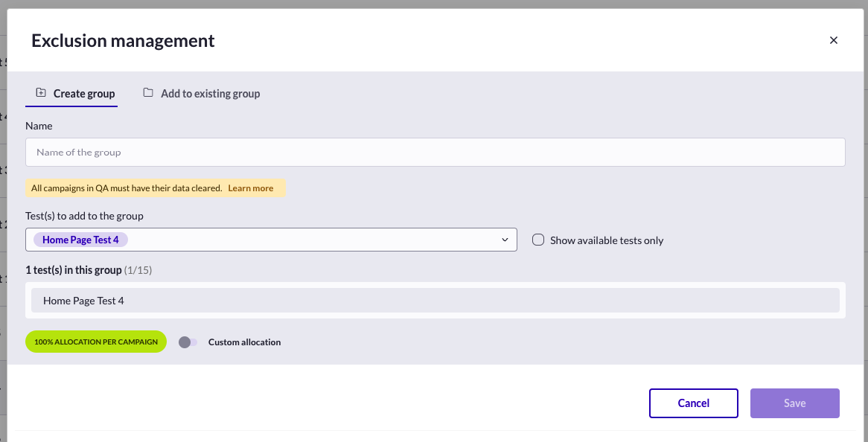Switch to the Create group tab
Viewport: 868px width, 442px height.
pyautogui.click(x=71, y=94)
